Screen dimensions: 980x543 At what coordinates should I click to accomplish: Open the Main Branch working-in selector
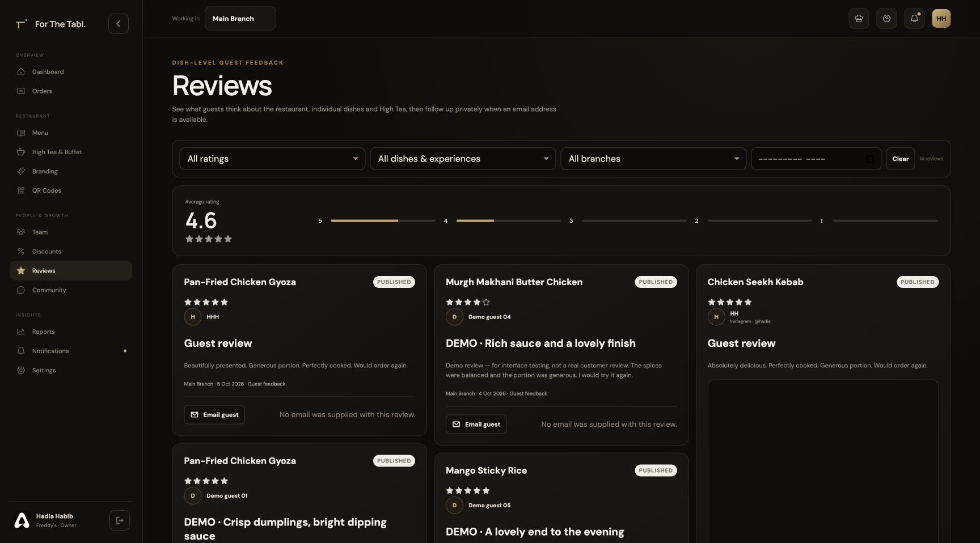[x=240, y=19]
